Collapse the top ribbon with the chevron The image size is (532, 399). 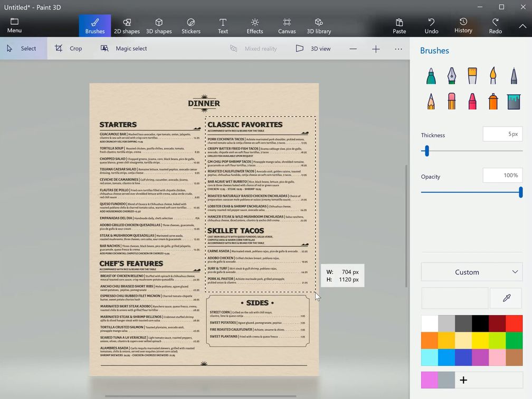[522, 26]
